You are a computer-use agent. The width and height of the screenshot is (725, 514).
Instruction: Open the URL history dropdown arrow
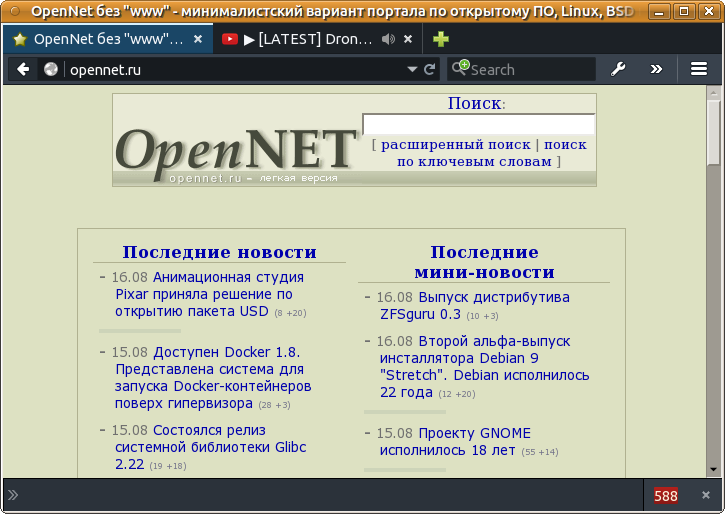pos(412,69)
